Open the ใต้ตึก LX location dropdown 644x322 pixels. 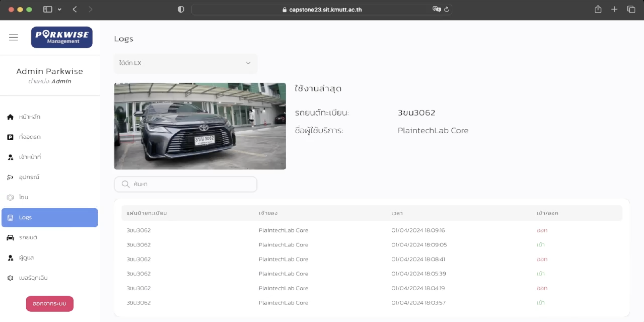coord(186,63)
